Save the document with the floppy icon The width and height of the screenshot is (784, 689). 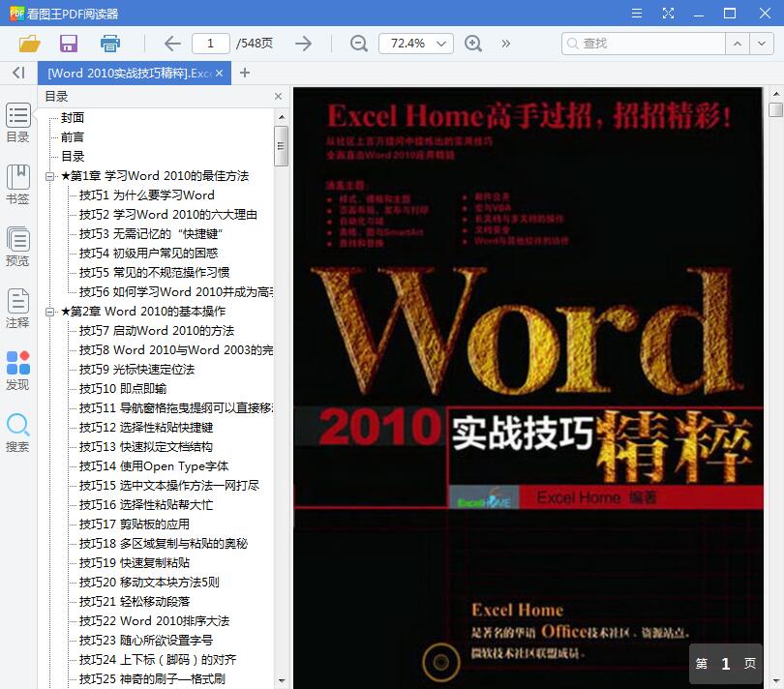tap(69, 44)
